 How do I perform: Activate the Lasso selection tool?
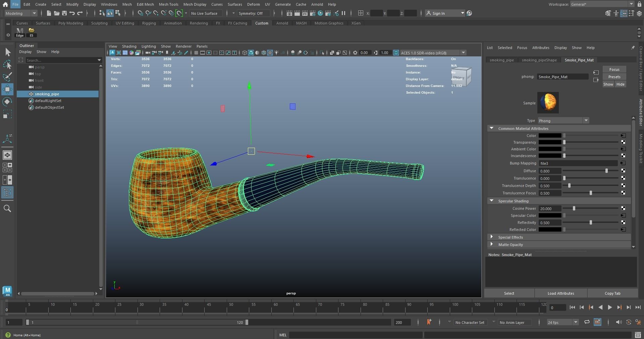7,64
